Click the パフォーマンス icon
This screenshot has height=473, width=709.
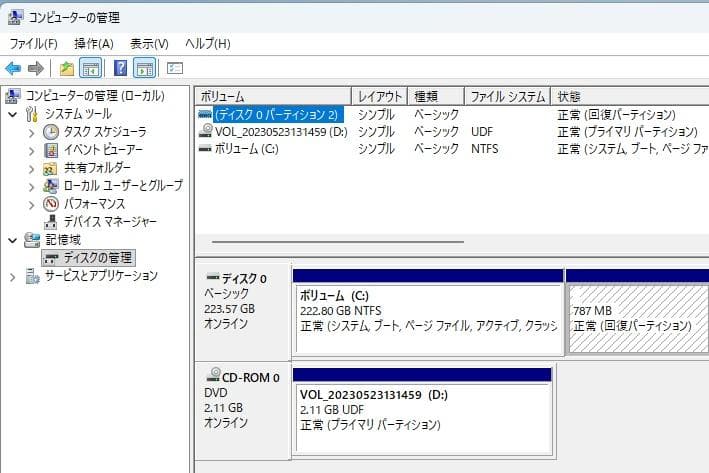click(x=51, y=204)
